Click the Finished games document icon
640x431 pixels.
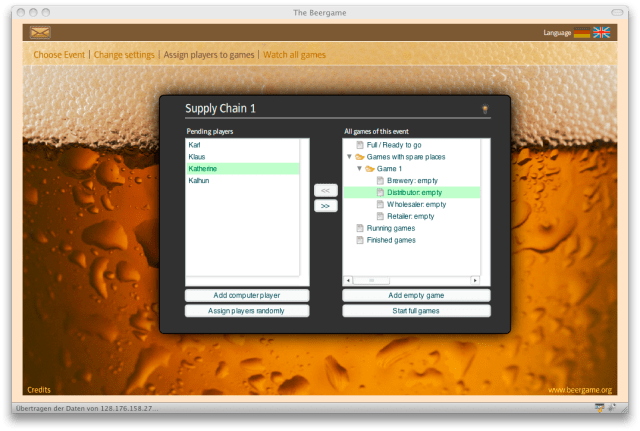[359, 240]
